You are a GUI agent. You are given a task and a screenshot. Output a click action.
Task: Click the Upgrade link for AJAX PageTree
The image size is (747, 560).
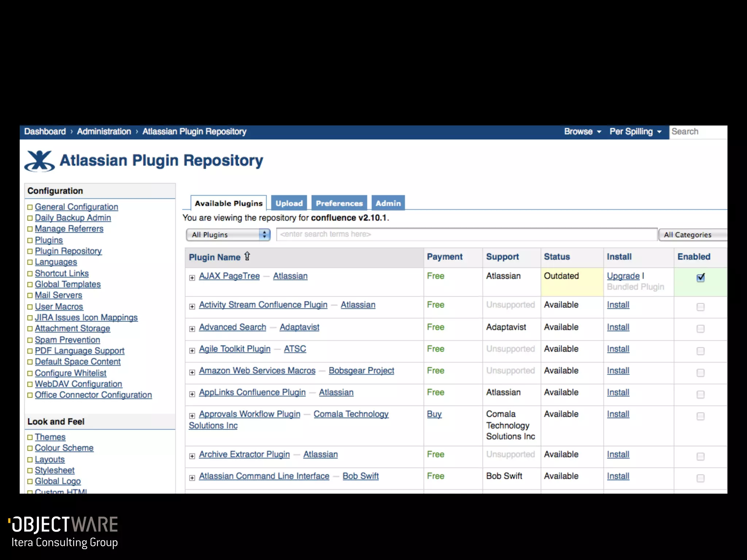coord(623,276)
